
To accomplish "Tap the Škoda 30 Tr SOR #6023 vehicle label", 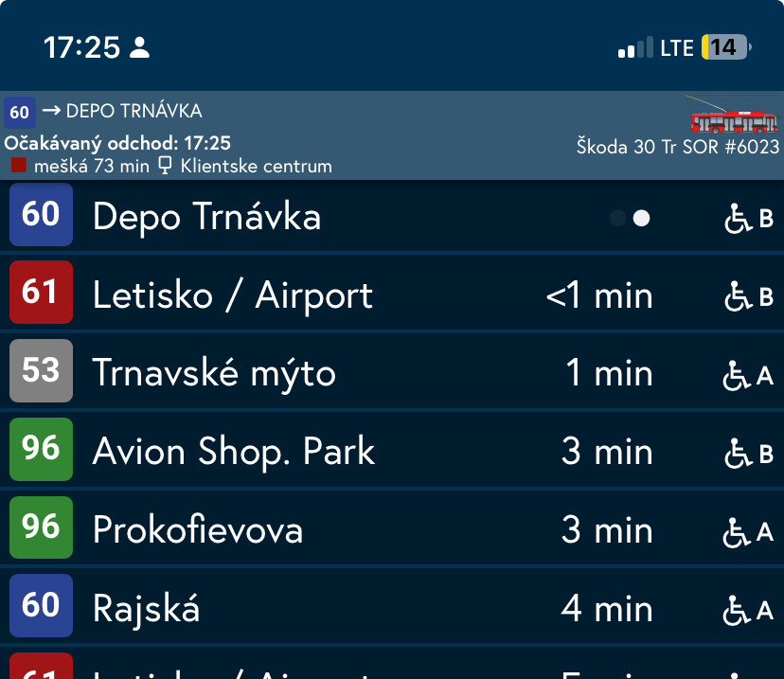I will click(677, 147).
